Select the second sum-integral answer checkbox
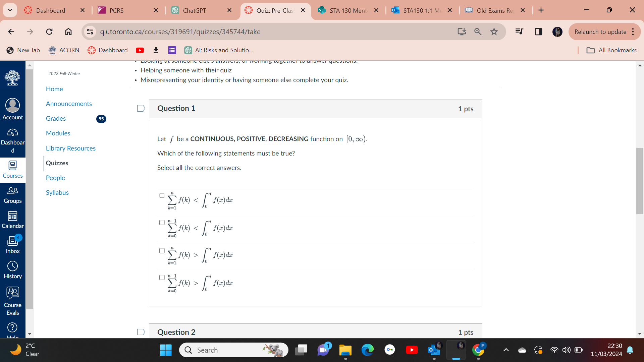This screenshot has width=644, height=362. [162, 222]
